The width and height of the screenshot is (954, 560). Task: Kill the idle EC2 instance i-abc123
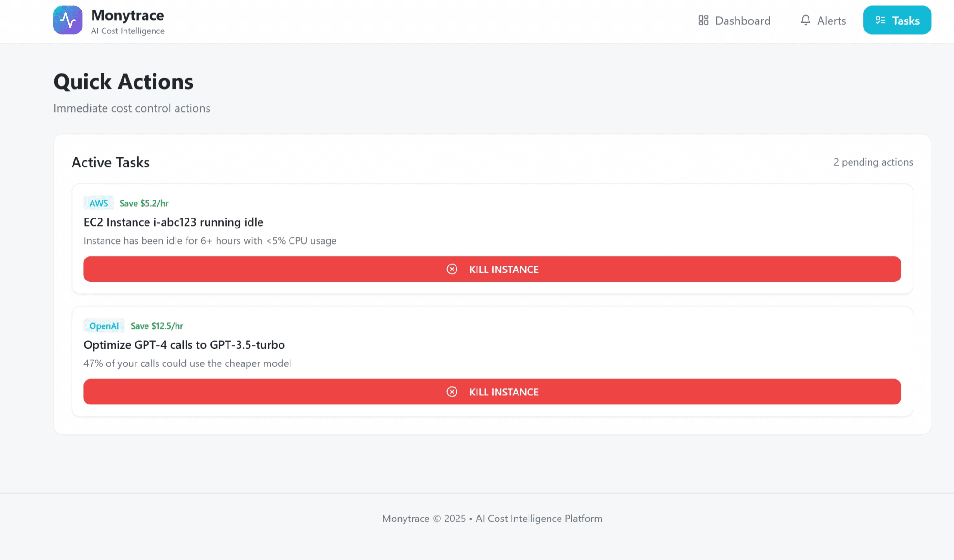(492, 270)
